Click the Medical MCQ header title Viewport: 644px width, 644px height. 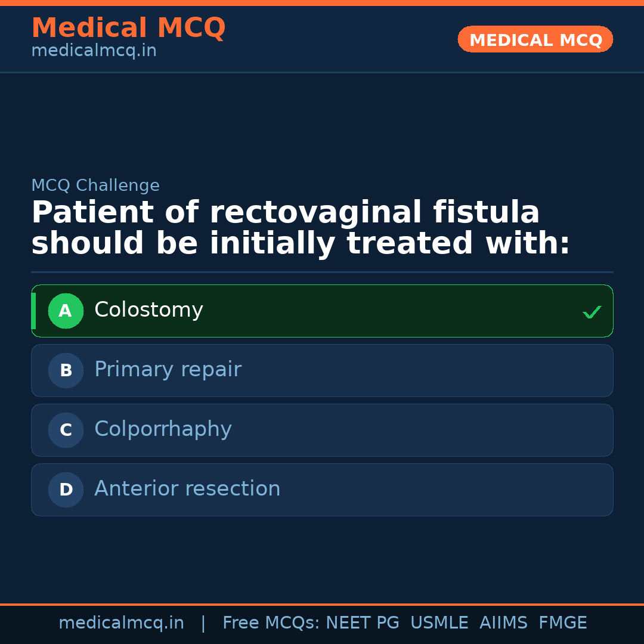click(x=128, y=28)
